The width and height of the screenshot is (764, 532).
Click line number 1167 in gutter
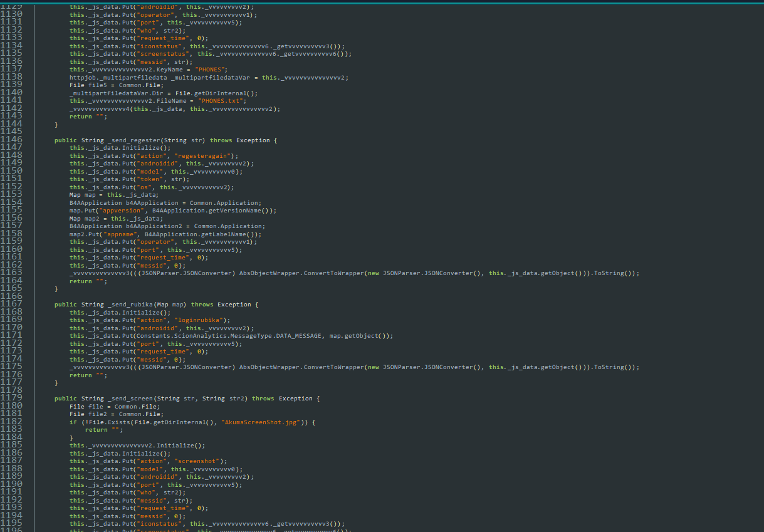pyautogui.click(x=11, y=305)
